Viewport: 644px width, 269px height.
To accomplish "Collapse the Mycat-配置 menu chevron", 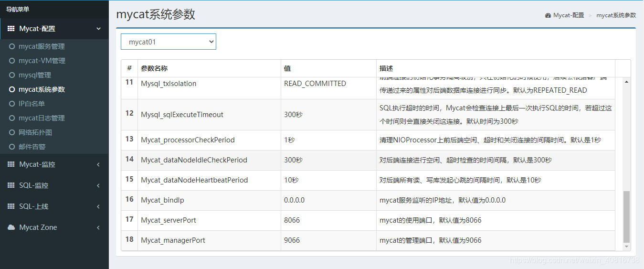I will click(99, 29).
